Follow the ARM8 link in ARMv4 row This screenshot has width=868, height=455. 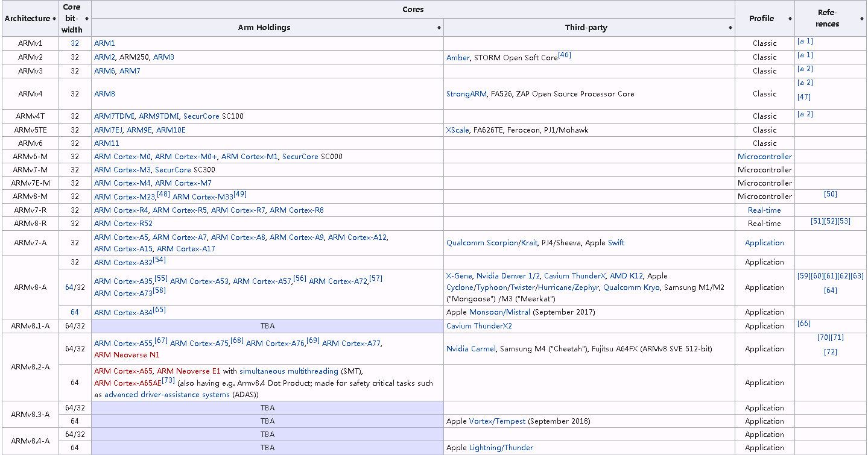[104, 94]
